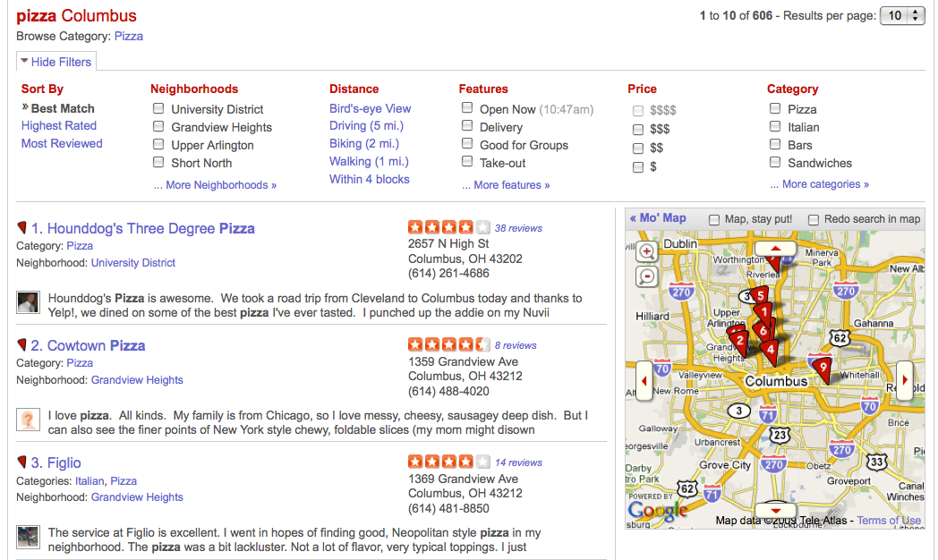Select Bird's-eye View distance
Image resolution: width=938 pixels, height=560 pixels.
(x=371, y=109)
